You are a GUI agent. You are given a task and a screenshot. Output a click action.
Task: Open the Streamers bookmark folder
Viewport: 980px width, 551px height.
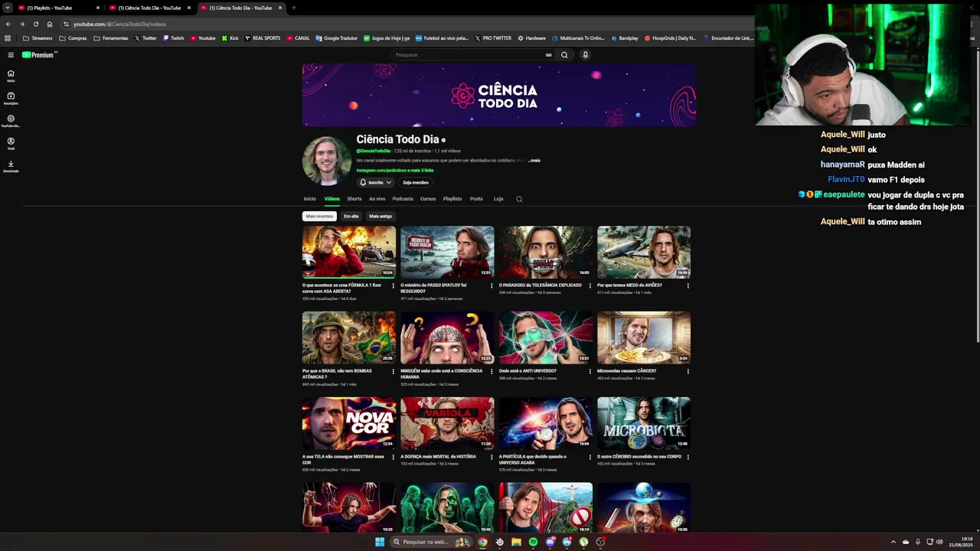point(38,38)
